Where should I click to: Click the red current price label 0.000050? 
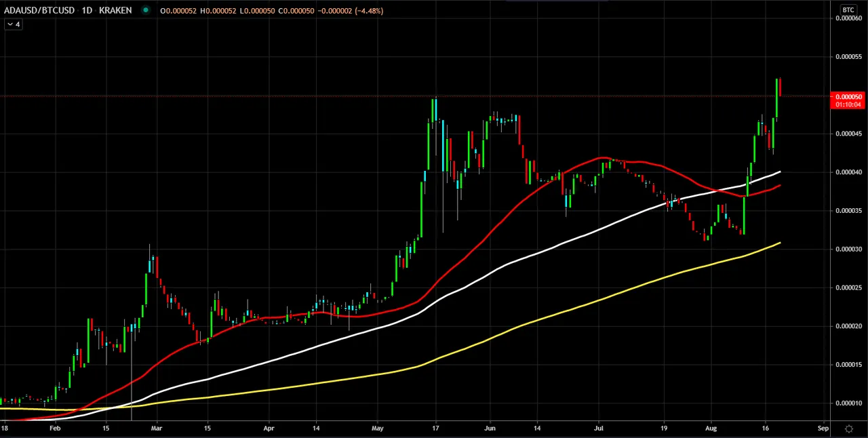(848, 100)
